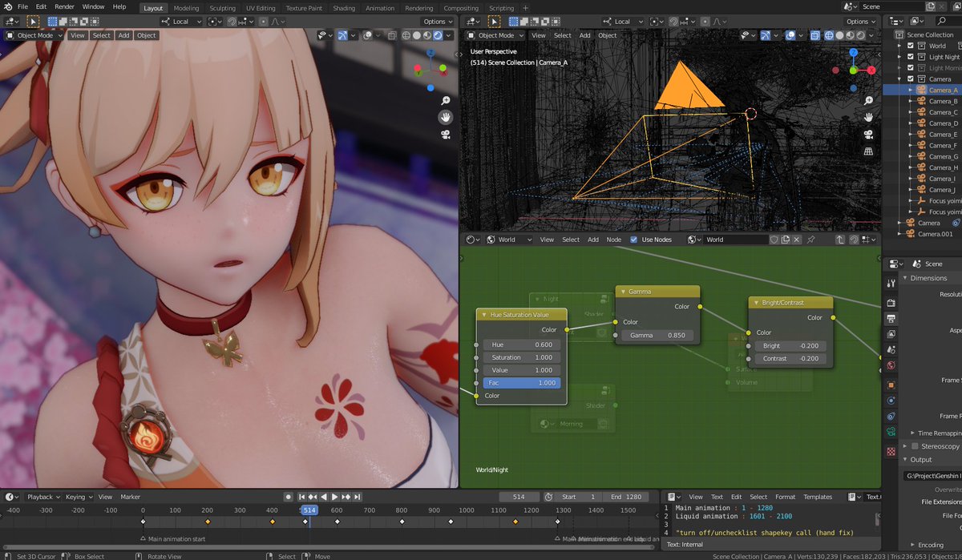Open the Output properties tab
Viewport: 962px width, 560px height.
pos(891,319)
